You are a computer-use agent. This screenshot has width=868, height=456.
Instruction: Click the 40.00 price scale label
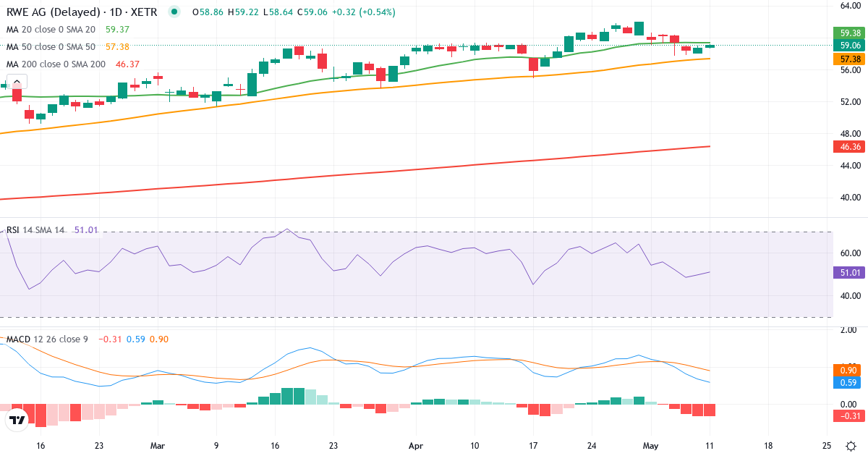pyautogui.click(x=849, y=197)
